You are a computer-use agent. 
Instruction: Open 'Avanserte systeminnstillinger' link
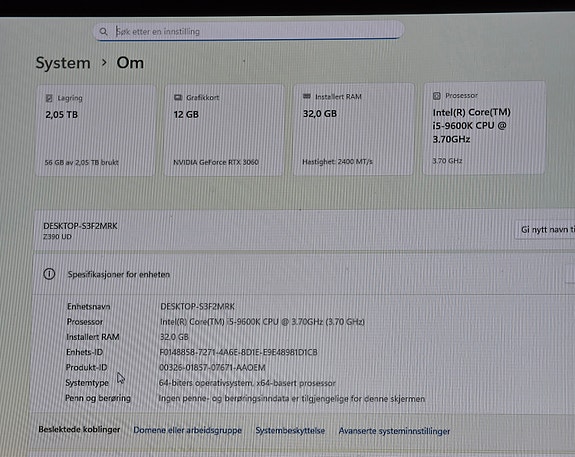394,431
